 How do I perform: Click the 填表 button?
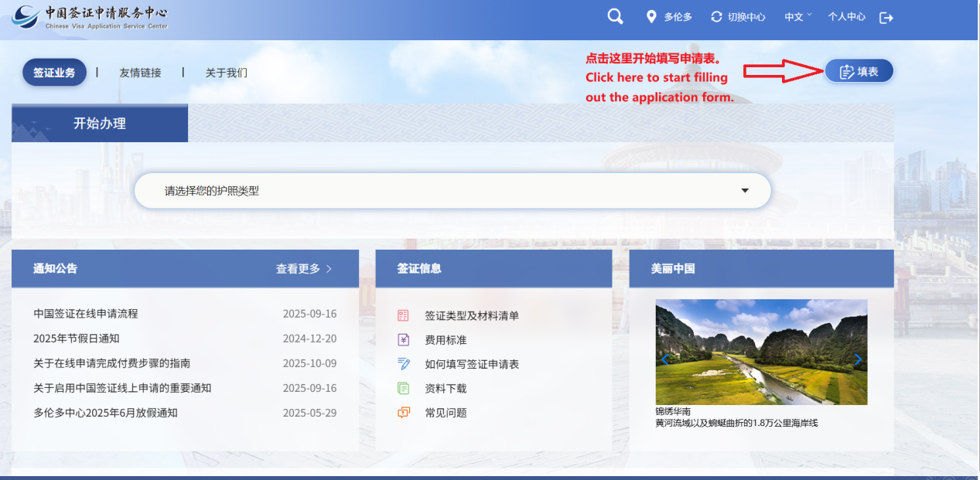click(859, 71)
